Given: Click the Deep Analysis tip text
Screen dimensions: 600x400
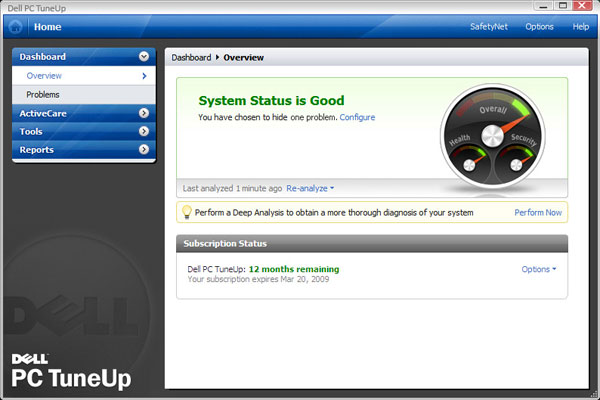Looking at the screenshot, I should 334,212.
